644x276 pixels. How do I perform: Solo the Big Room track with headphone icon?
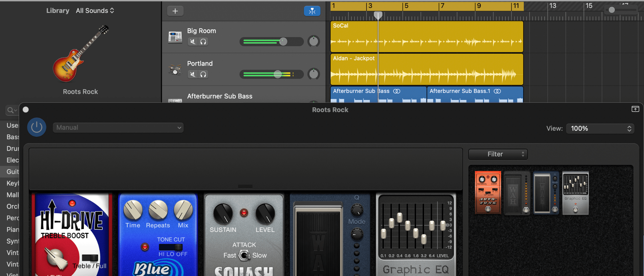coord(203,42)
